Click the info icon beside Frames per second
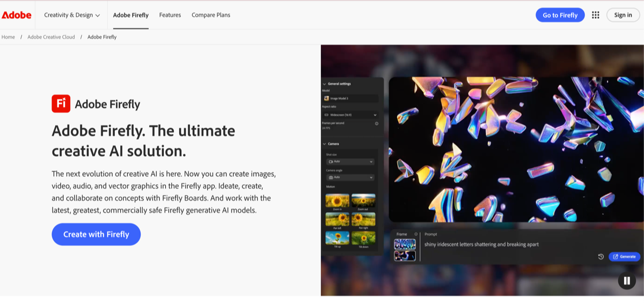Screen dimensions: 644x303 376,124
